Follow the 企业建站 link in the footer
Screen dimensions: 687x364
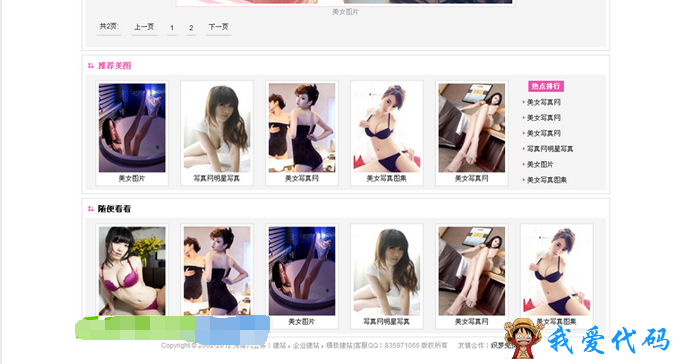coord(306,346)
